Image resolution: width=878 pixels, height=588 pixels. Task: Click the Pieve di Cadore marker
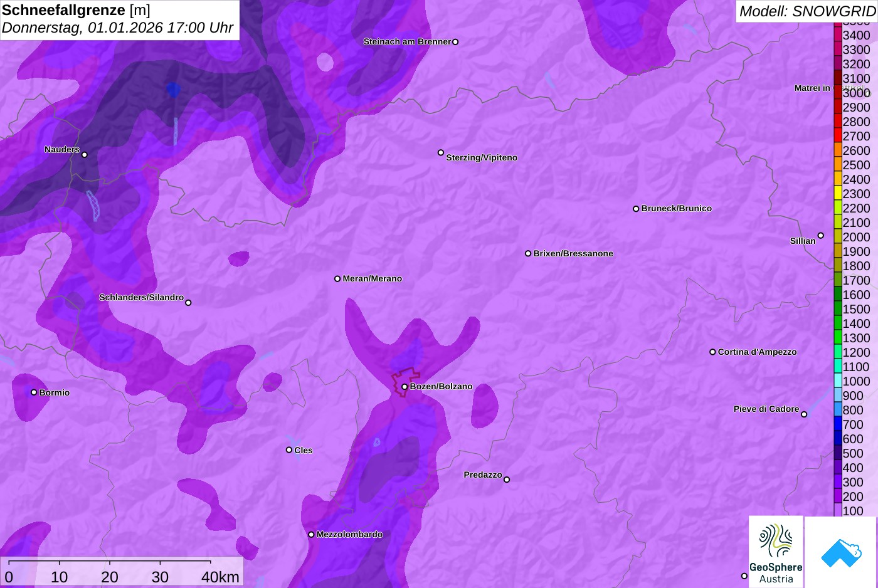[804, 414]
